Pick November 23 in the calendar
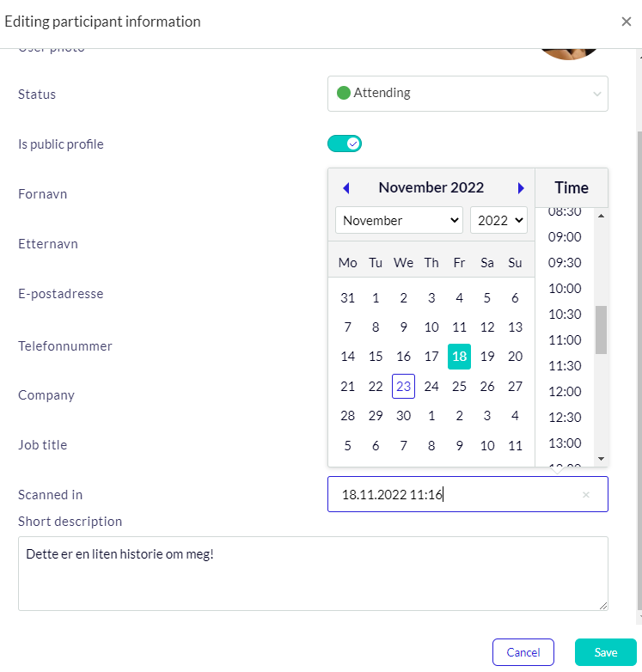The image size is (642, 672). [x=403, y=386]
